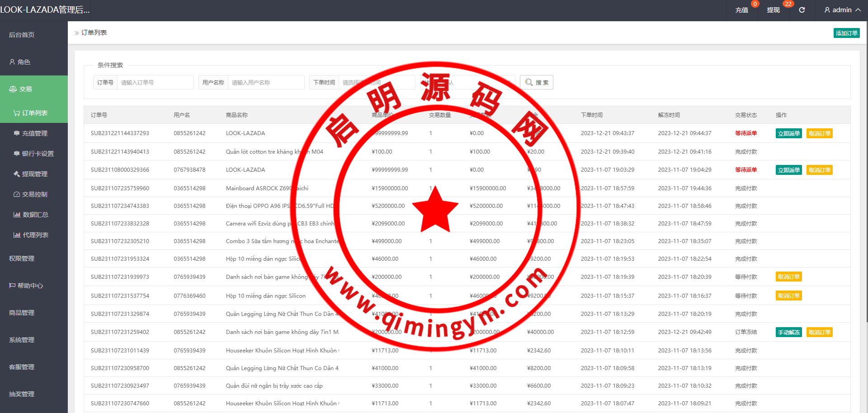Screen dimensions: 868x413
Task: Click the refresh icon in top bar
Action: tap(802, 10)
